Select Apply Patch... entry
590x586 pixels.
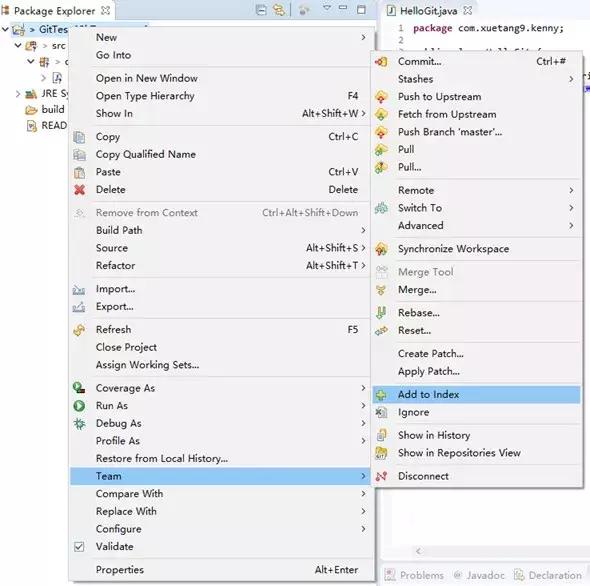pyautogui.click(x=476, y=371)
